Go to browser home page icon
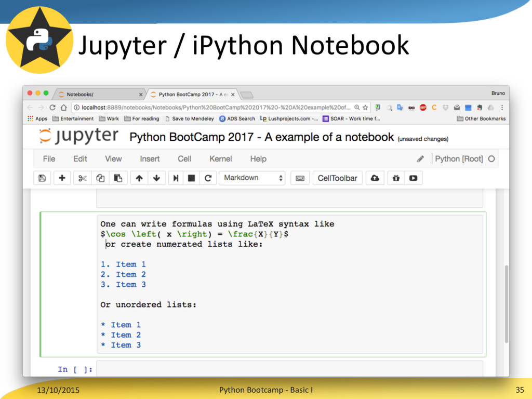This screenshot has height=399, width=532. (64, 108)
